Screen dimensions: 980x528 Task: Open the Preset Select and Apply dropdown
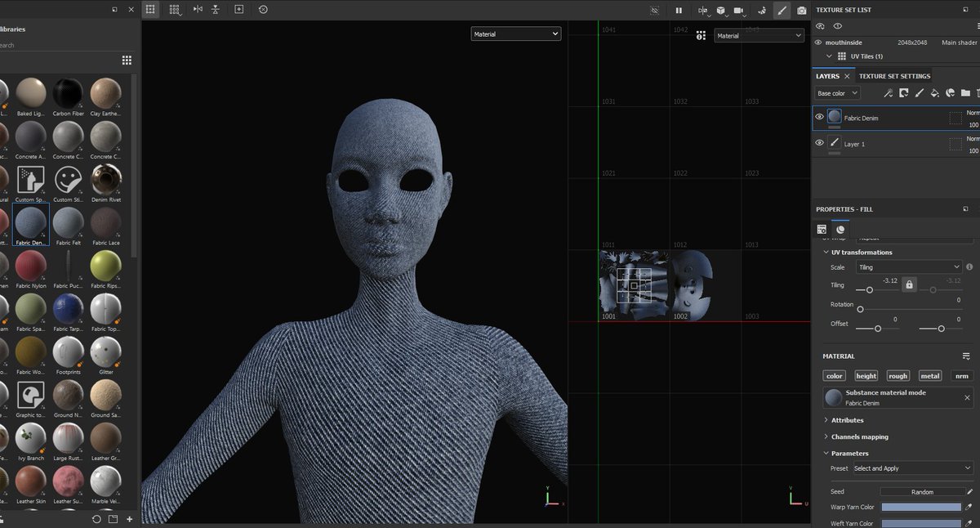tap(912, 468)
